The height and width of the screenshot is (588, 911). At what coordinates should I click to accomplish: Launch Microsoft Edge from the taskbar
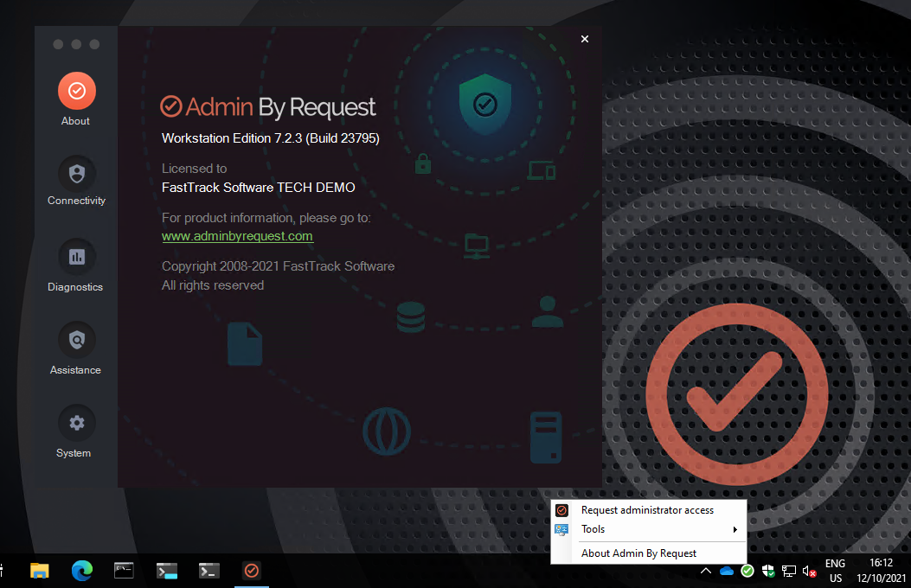tap(82, 571)
